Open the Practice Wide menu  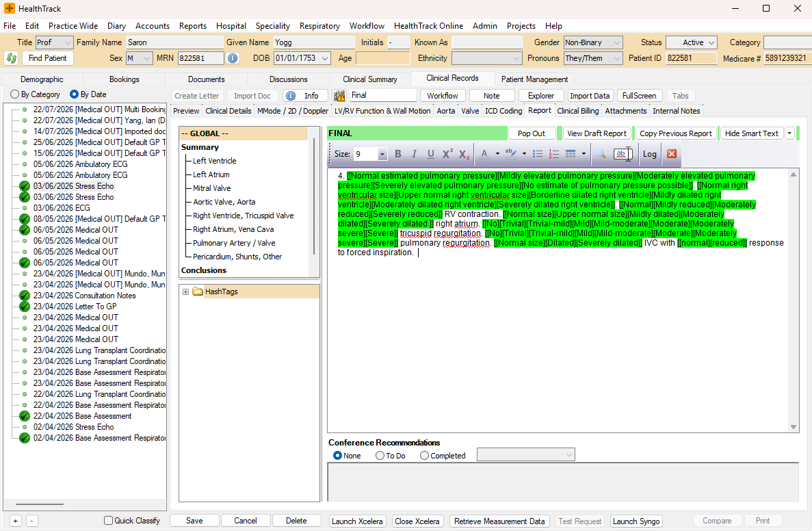[73, 26]
